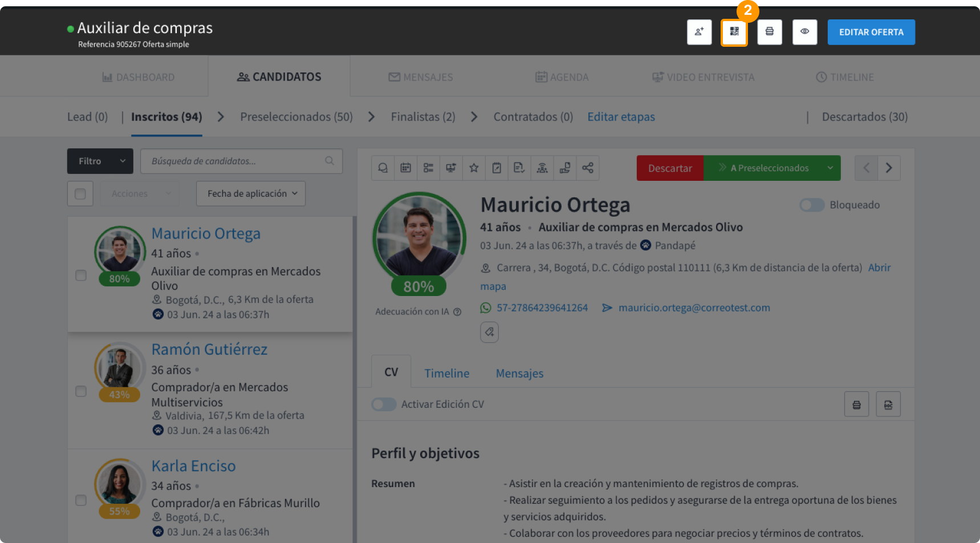Select the add person icon in the top bar
This screenshot has height=543, width=980.
coord(699,33)
